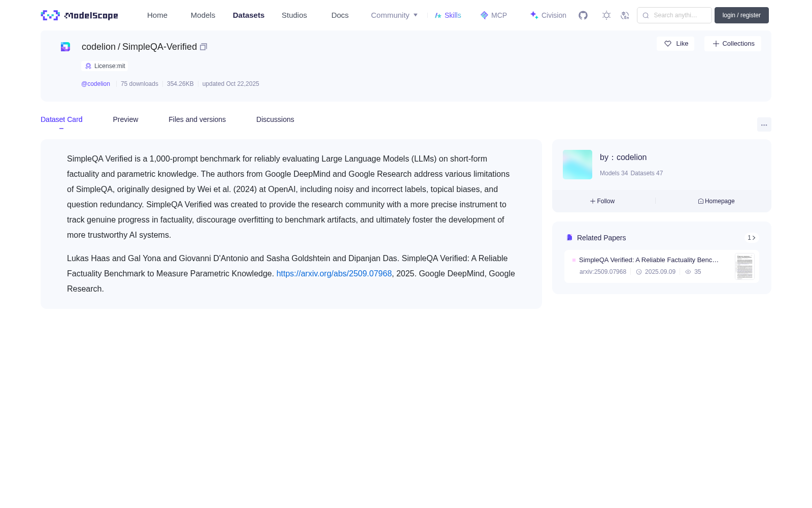
Task: Like the SimpleQA-Verified dataset
Action: click(675, 44)
